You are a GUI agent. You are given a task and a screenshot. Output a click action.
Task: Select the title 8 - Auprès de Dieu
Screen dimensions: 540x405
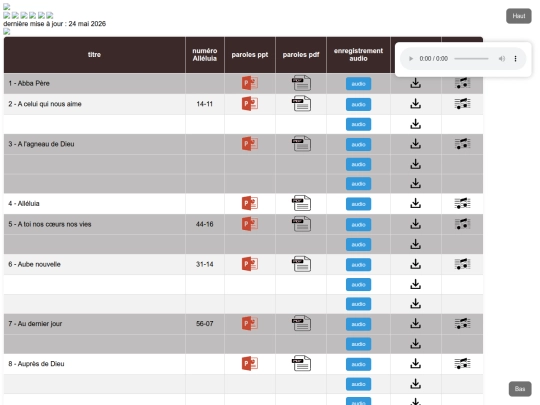coord(36,364)
